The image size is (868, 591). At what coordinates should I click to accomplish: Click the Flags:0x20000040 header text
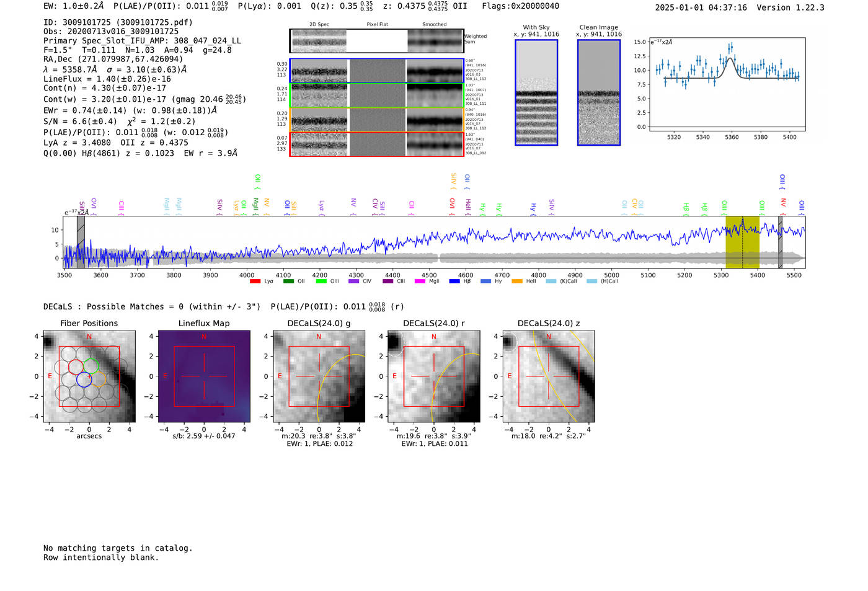[x=520, y=6]
